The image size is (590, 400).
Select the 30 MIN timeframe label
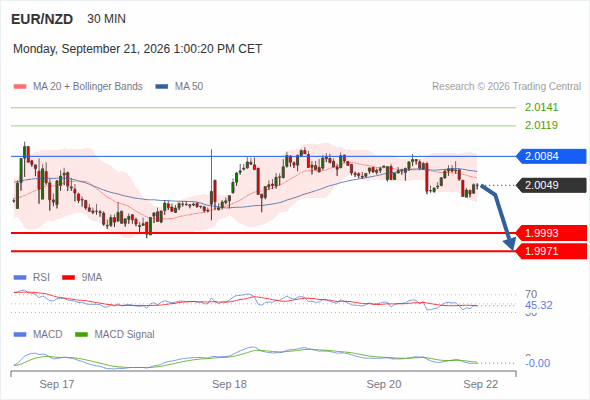click(106, 19)
